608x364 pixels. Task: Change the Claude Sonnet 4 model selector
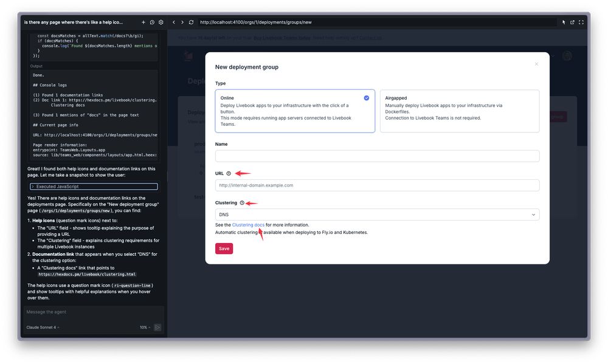pos(43,328)
